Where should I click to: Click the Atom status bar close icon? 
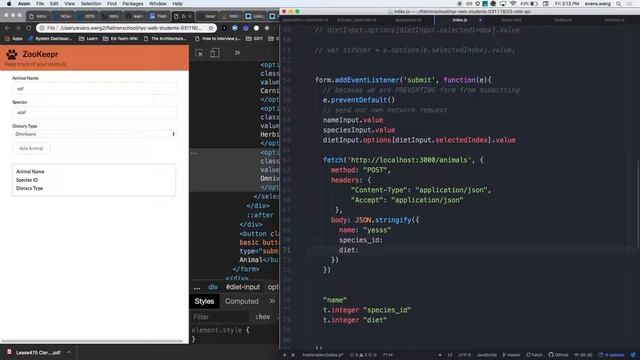point(293,355)
